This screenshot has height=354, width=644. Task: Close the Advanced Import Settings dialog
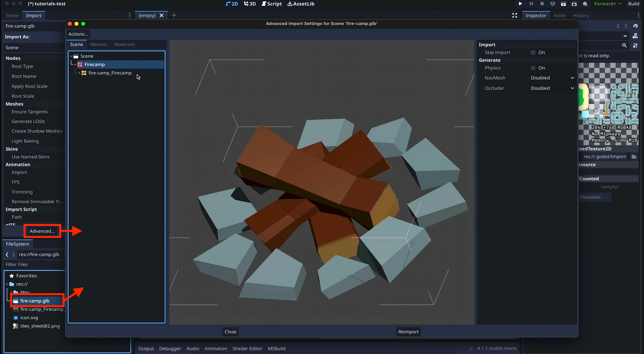tap(230, 331)
